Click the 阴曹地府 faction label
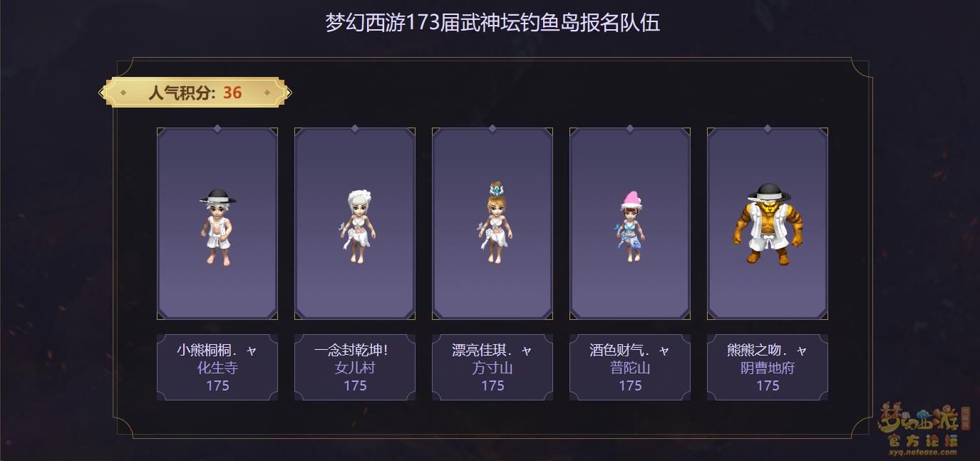980x461 pixels. point(768,368)
